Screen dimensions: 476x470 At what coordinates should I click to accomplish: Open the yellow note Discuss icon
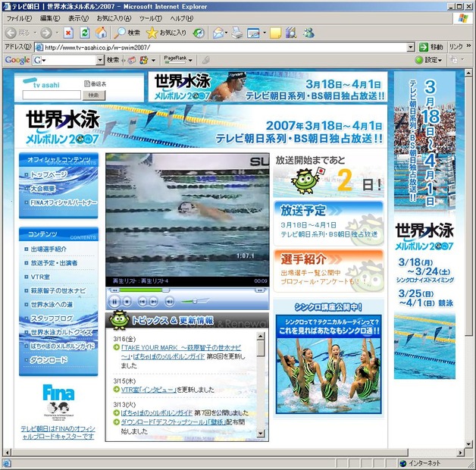coord(275,33)
